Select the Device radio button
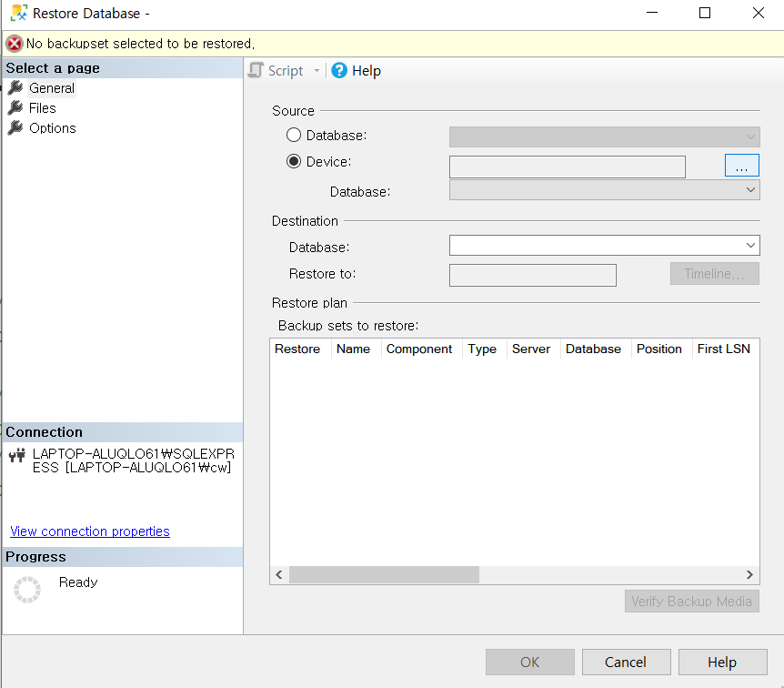The width and height of the screenshot is (784, 688). 293,161
